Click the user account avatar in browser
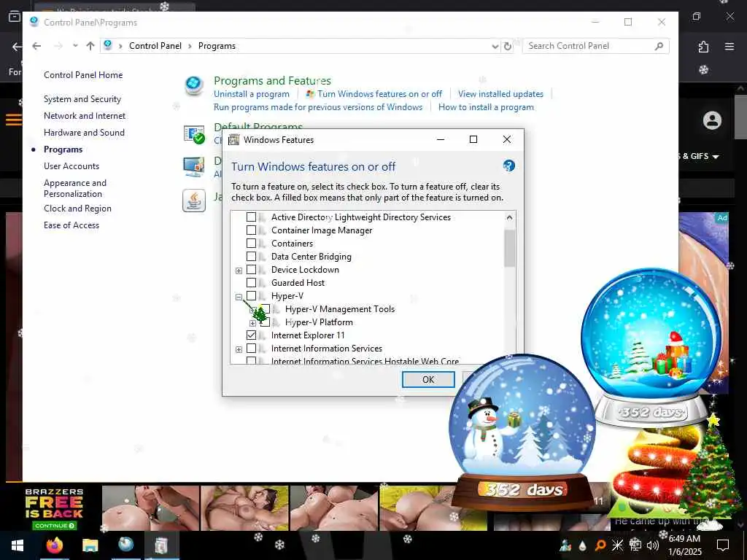 point(712,120)
